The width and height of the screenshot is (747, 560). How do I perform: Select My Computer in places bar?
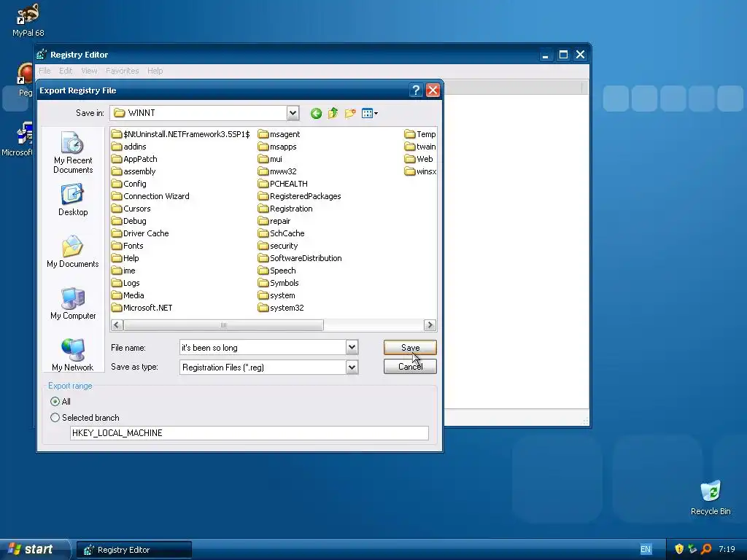[x=73, y=303]
